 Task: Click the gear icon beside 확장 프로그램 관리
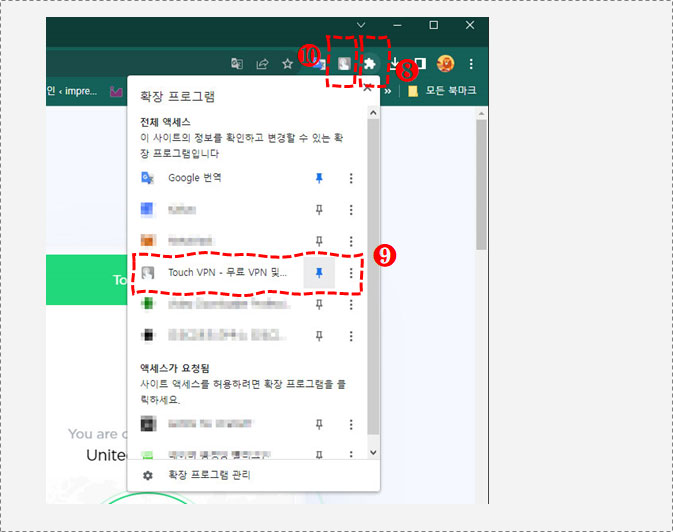click(148, 475)
